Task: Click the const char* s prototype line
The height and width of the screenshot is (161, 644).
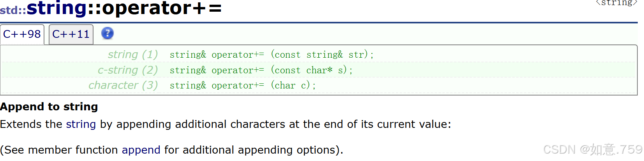Action: click(x=261, y=70)
